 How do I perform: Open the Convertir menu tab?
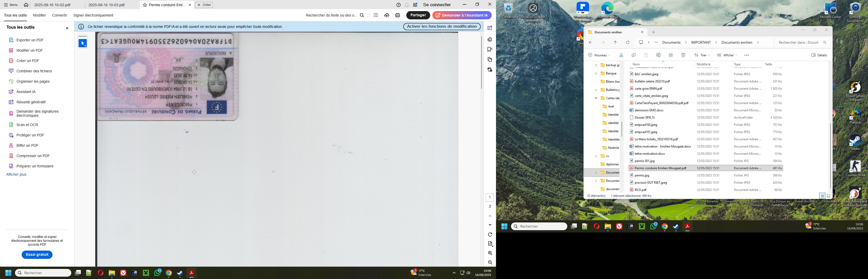60,16
